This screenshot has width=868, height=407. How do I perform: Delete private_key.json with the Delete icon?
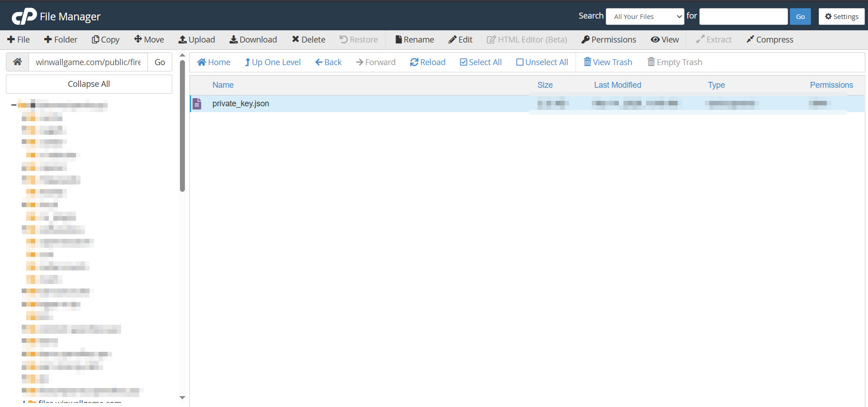coord(308,39)
